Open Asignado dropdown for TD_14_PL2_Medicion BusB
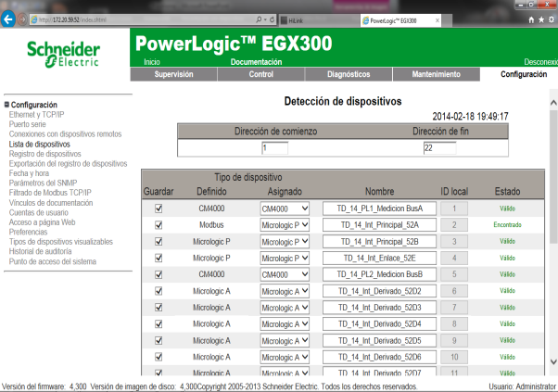Image resolution: width=558 pixels, height=392 pixels. tap(285, 274)
